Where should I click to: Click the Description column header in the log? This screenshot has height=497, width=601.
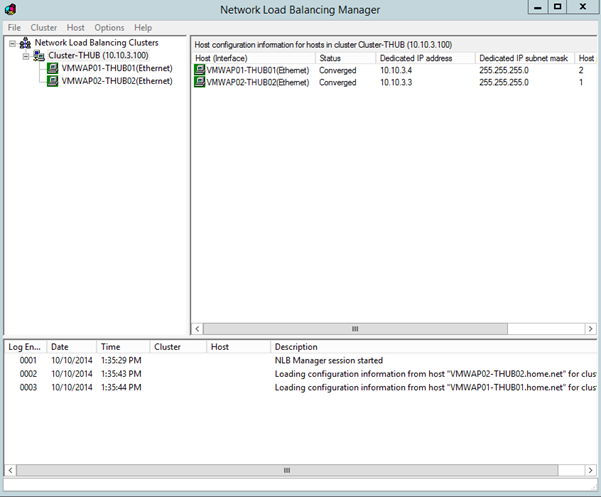point(434,347)
